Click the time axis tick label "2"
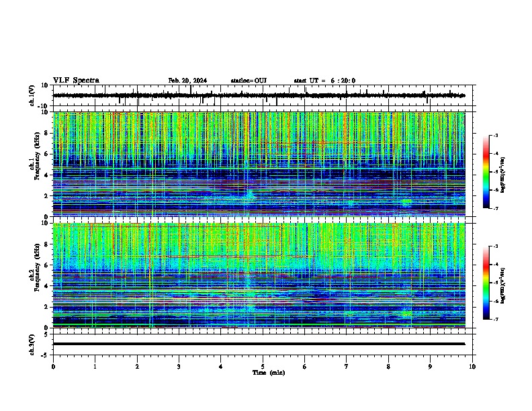 click(137, 367)
